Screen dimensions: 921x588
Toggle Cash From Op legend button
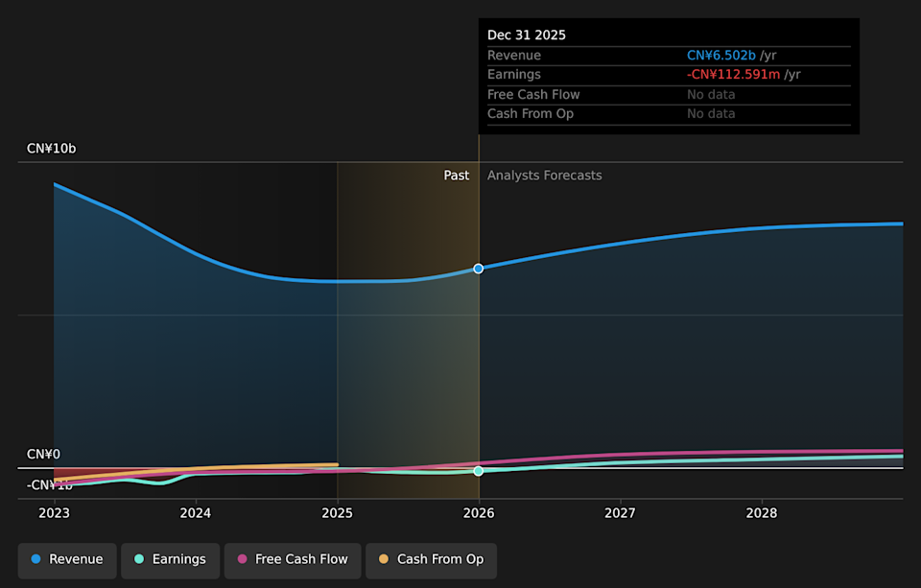[431, 559]
